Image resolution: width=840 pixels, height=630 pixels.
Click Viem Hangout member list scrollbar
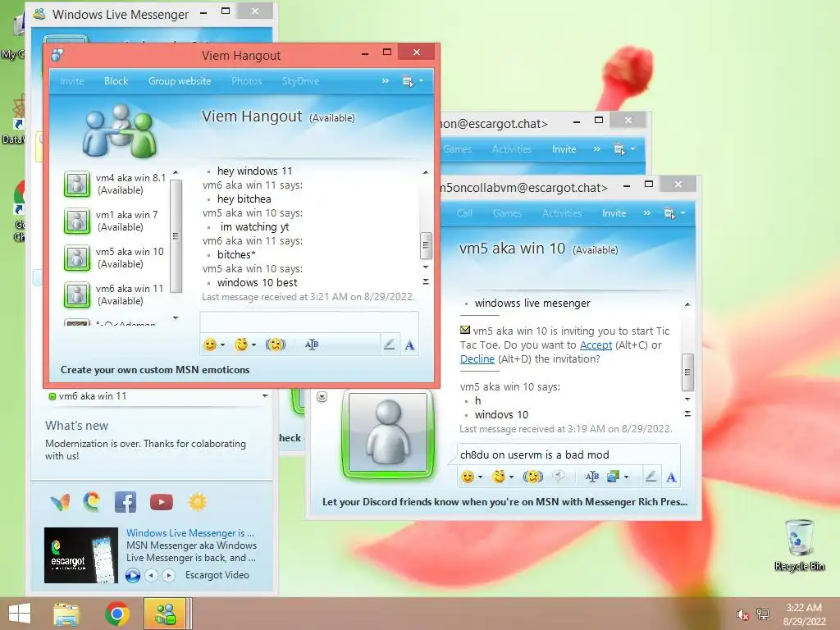point(176,235)
